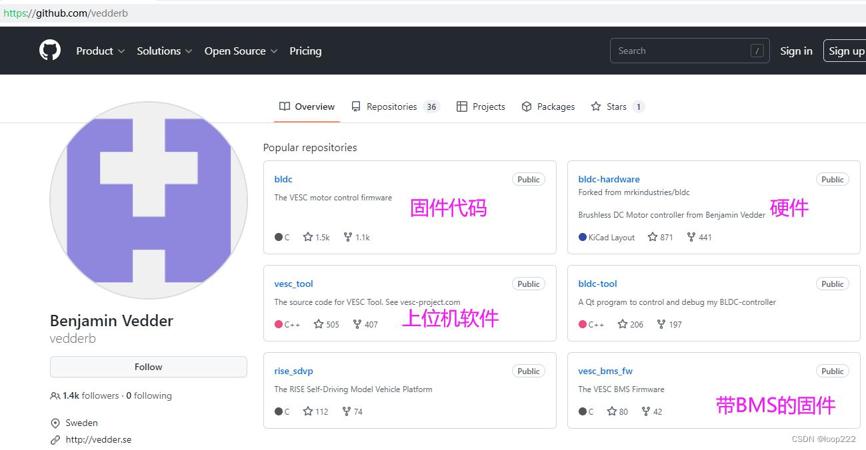View vesc_tool forks at 407
Image resolution: width=866 pixels, height=450 pixels.
coord(365,324)
